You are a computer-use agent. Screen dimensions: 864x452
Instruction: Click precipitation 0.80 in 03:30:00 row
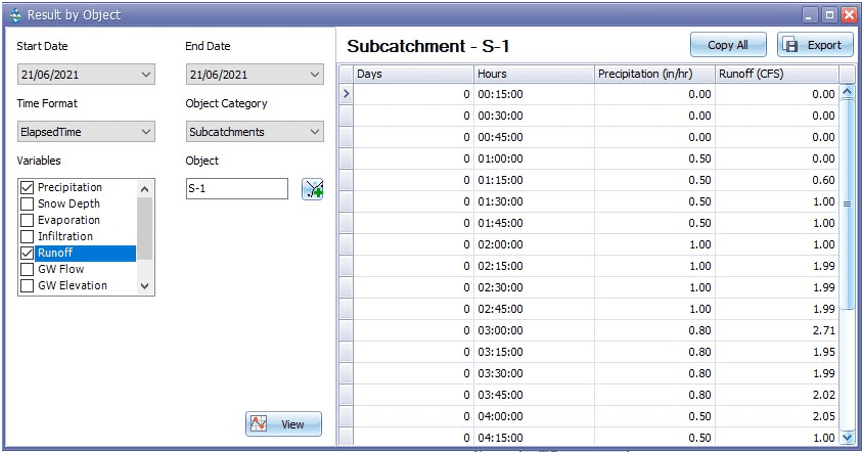point(655,374)
